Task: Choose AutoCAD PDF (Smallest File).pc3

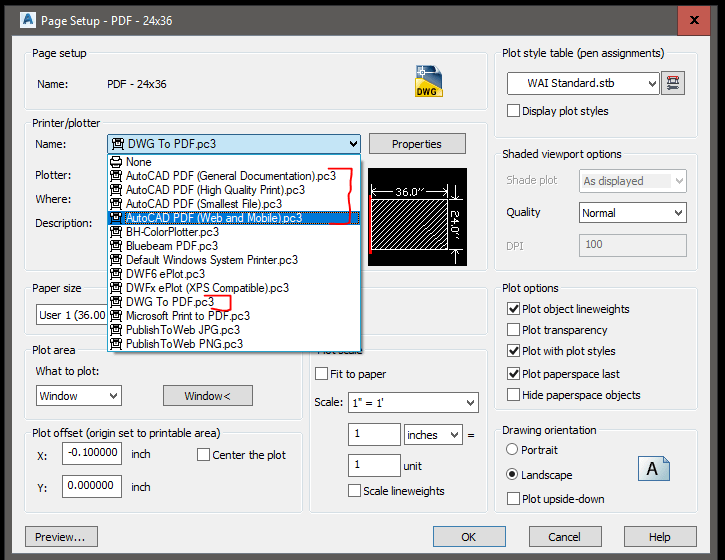Action: (234, 204)
